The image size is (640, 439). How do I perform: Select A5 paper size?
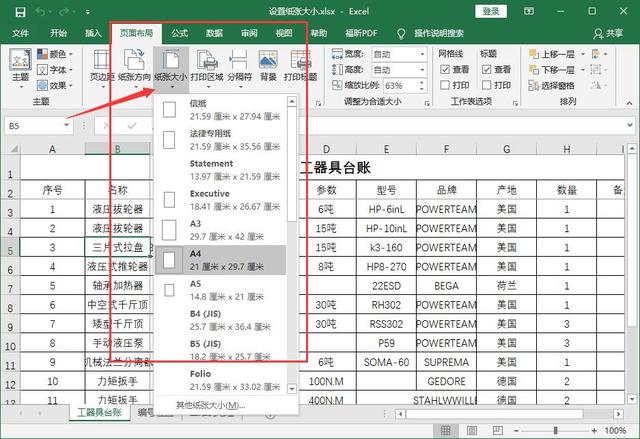(221, 290)
